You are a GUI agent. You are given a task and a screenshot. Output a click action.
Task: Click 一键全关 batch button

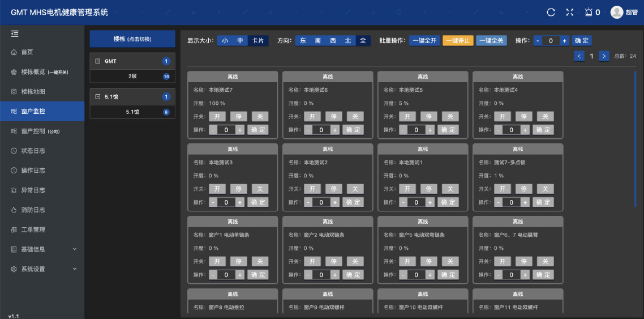coord(492,41)
